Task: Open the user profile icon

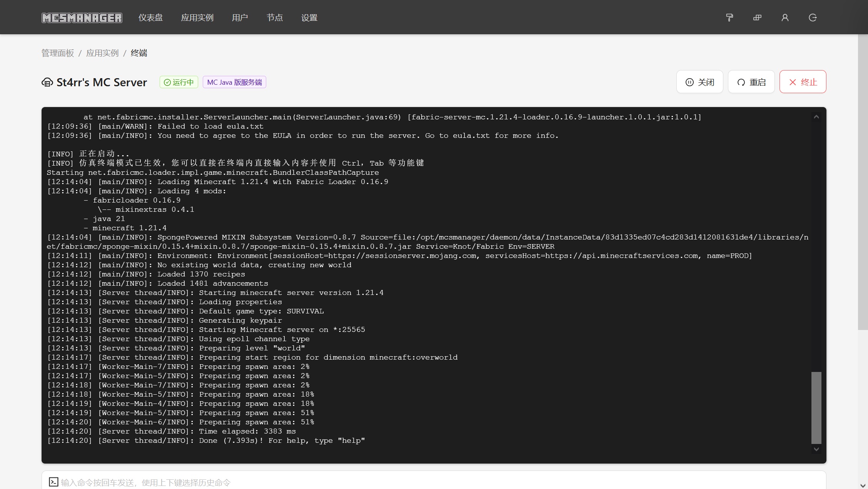Action: click(785, 18)
